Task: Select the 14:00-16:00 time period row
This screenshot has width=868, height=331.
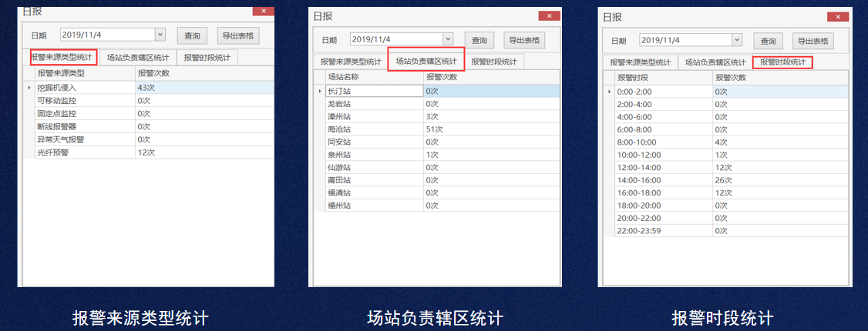Action: [663, 179]
